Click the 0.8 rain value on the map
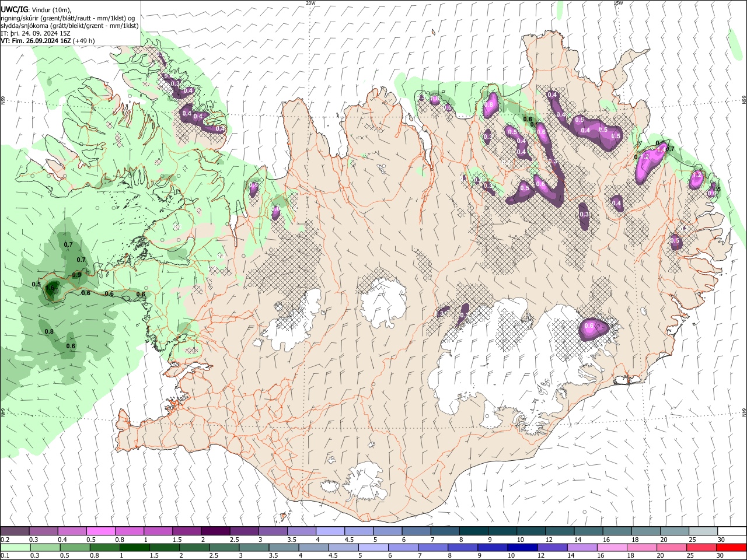The image size is (747, 560). click(x=49, y=332)
